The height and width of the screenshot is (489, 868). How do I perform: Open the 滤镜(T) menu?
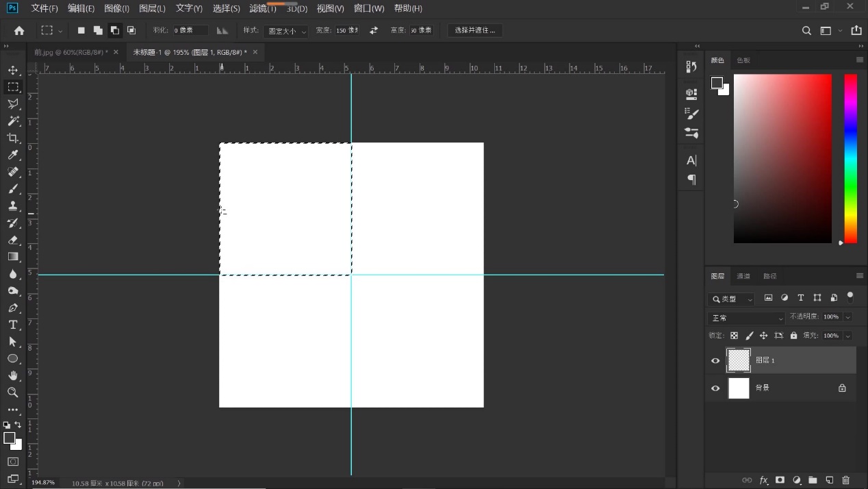pyautogui.click(x=263, y=8)
